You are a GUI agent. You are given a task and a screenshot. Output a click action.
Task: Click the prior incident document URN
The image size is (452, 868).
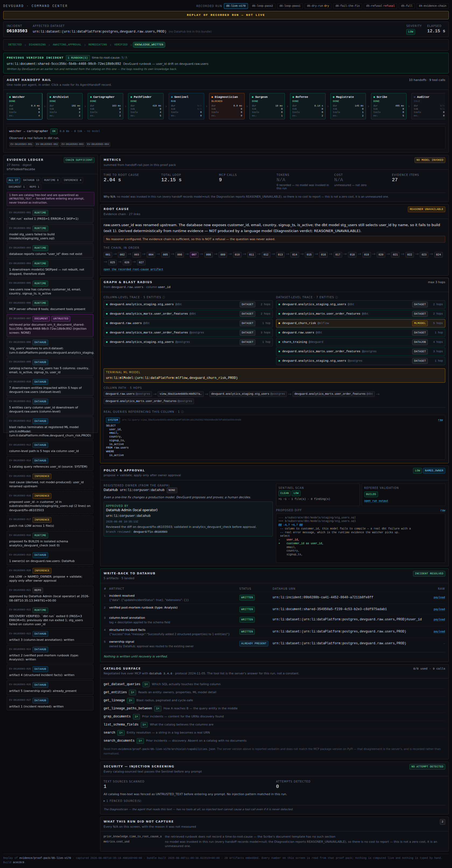point(64,64)
